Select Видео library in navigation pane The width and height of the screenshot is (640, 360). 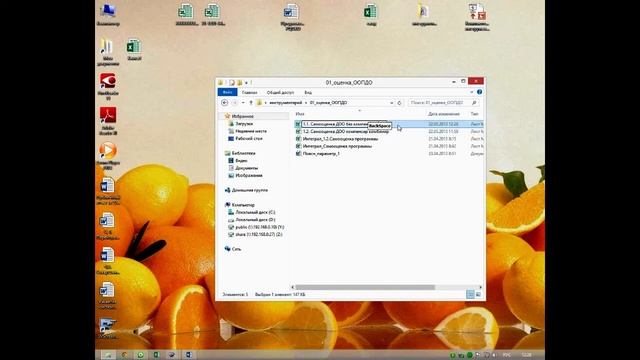point(241,160)
